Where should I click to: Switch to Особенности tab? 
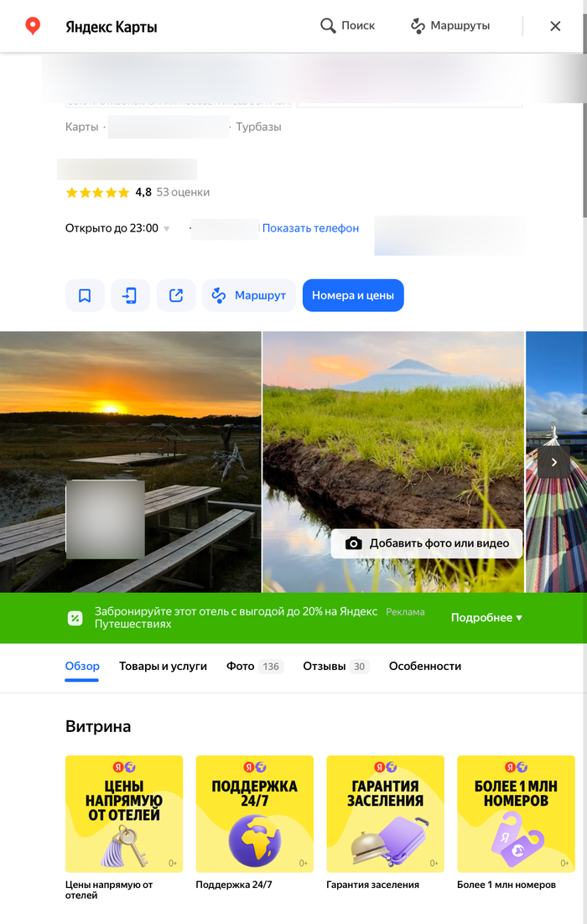[425, 667]
